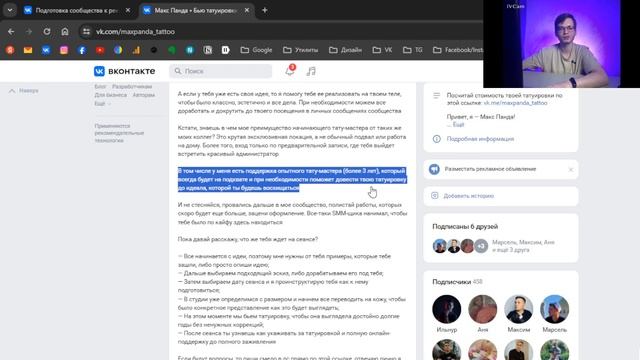Image resolution: width=640 pixels, height=360 pixels.
Task: Open the white pause-shaped bookmark icon
Action: pos(226,50)
